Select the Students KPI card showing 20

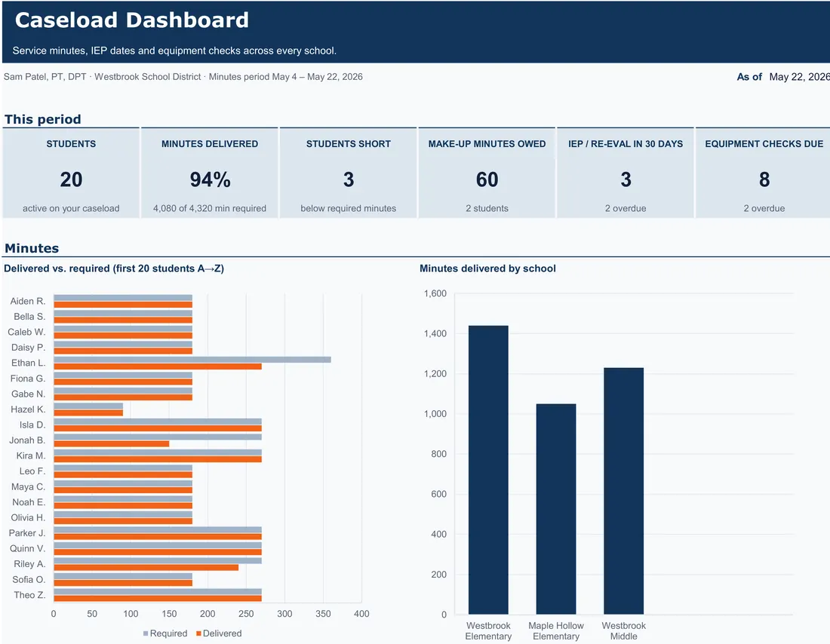(x=71, y=173)
